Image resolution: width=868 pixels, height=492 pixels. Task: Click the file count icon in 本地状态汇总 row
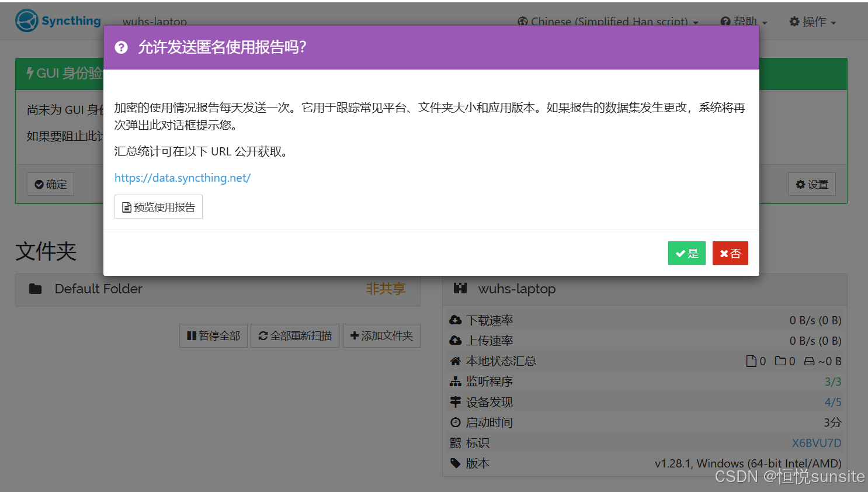point(751,361)
